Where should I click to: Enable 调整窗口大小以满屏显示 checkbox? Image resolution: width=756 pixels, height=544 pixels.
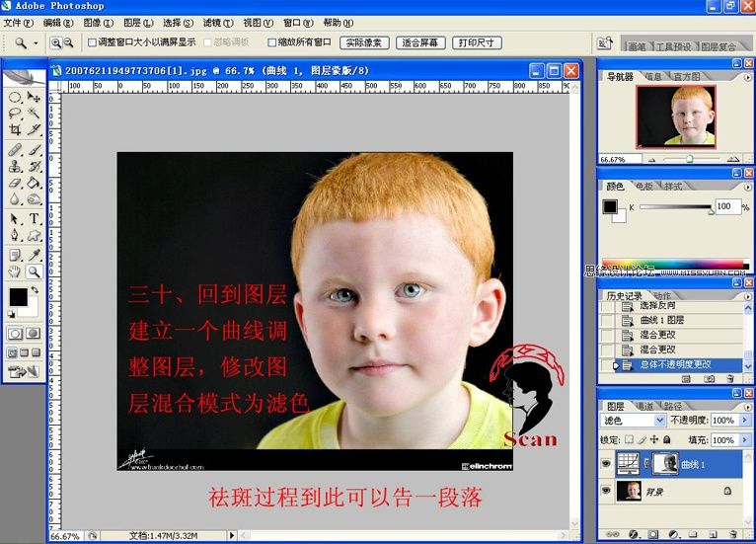92,42
